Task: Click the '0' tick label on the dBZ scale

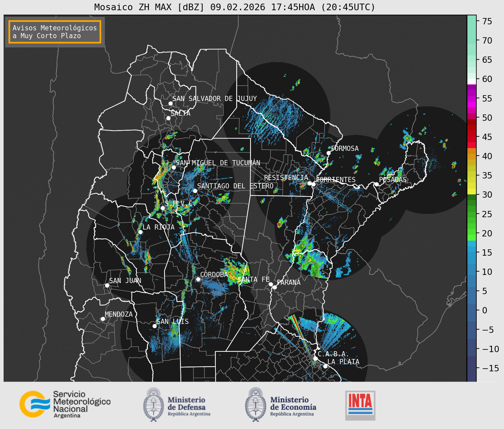Action: click(485, 310)
